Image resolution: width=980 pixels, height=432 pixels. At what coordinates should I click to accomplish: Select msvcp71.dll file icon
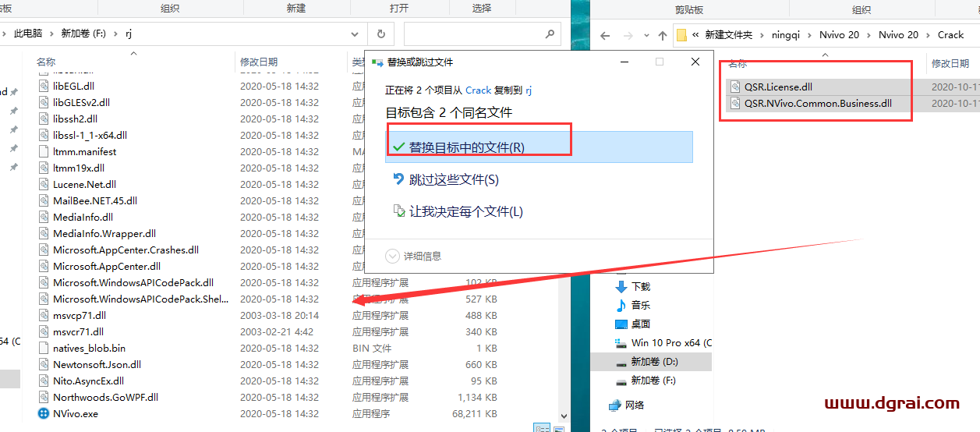(x=44, y=315)
